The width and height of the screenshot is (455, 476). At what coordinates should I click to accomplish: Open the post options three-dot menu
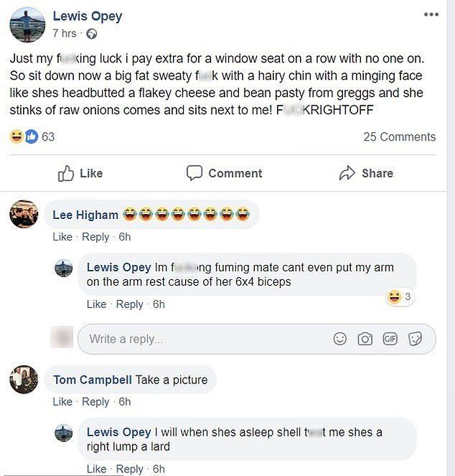[x=430, y=14]
